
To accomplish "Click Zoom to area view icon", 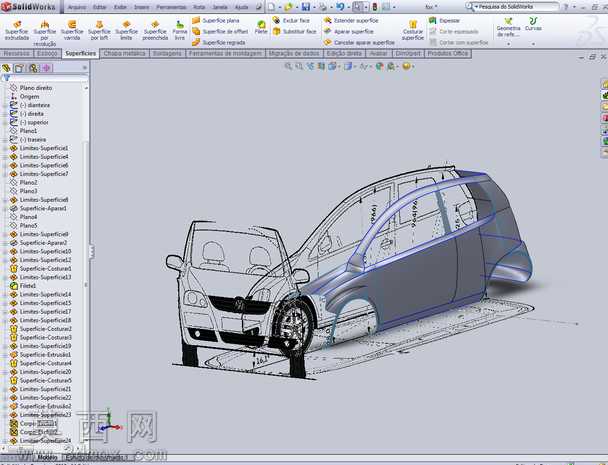I will tap(299, 66).
